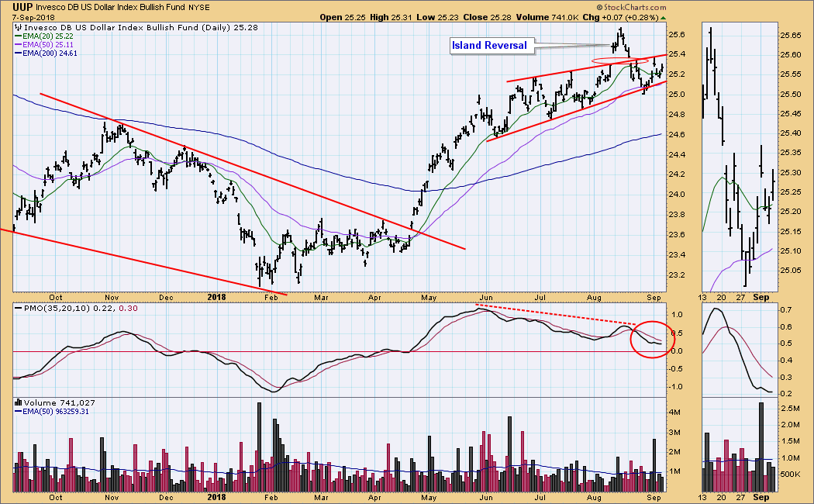Viewport: 814px width, 504px height.
Task: Click the green up-triangle next to the Chg value
Action: point(663,18)
